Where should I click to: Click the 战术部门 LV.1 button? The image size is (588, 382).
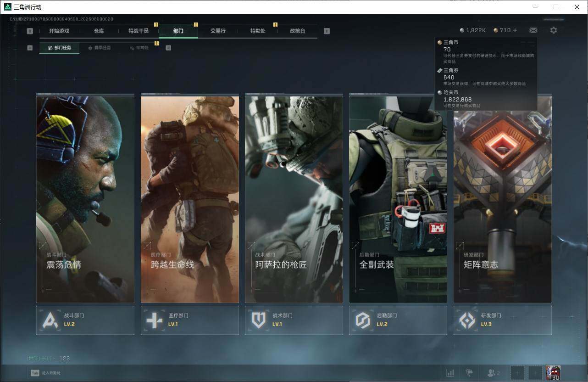click(294, 320)
